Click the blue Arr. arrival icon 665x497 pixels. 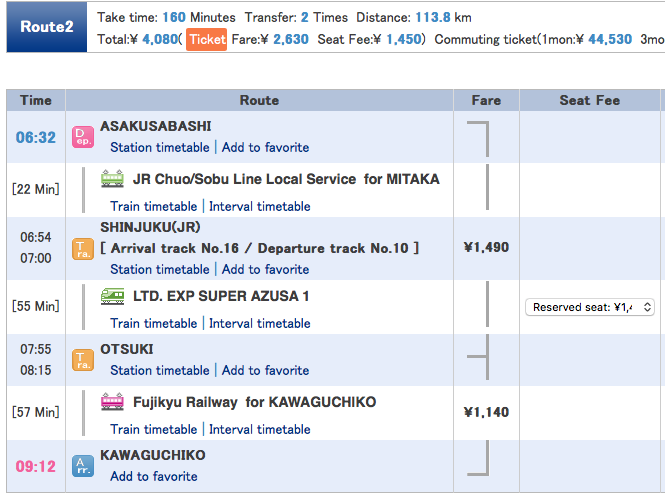click(x=83, y=465)
